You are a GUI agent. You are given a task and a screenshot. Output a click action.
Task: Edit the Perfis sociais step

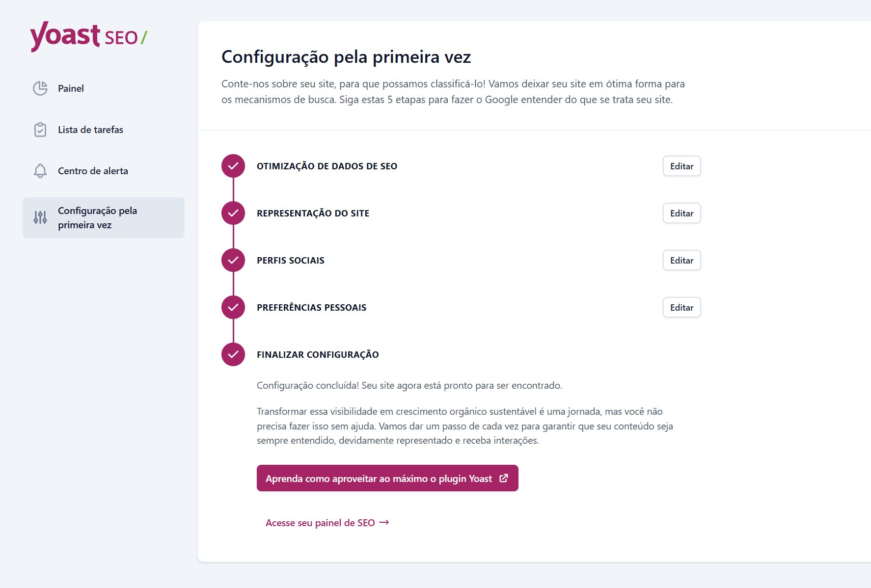click(x=681, y=260)
